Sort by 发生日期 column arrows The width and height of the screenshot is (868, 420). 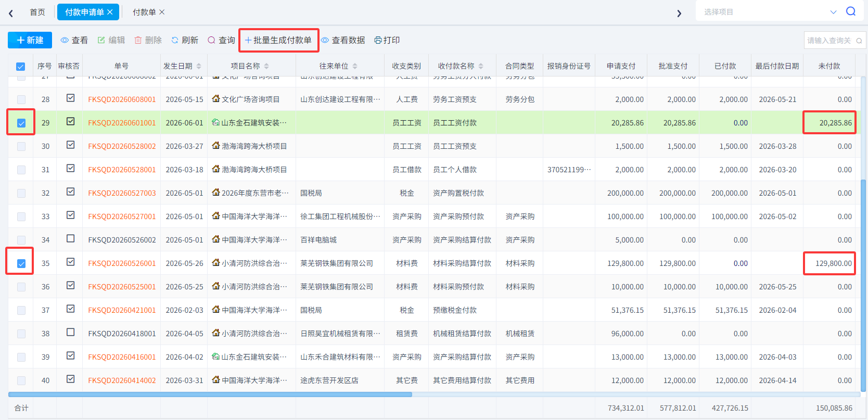(199, 66)
